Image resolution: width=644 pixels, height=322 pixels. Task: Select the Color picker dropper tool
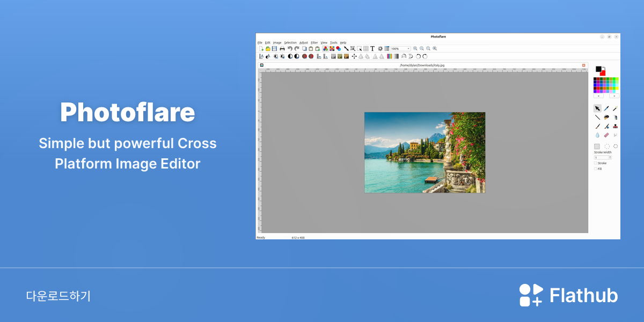click(x=606, y=108)
